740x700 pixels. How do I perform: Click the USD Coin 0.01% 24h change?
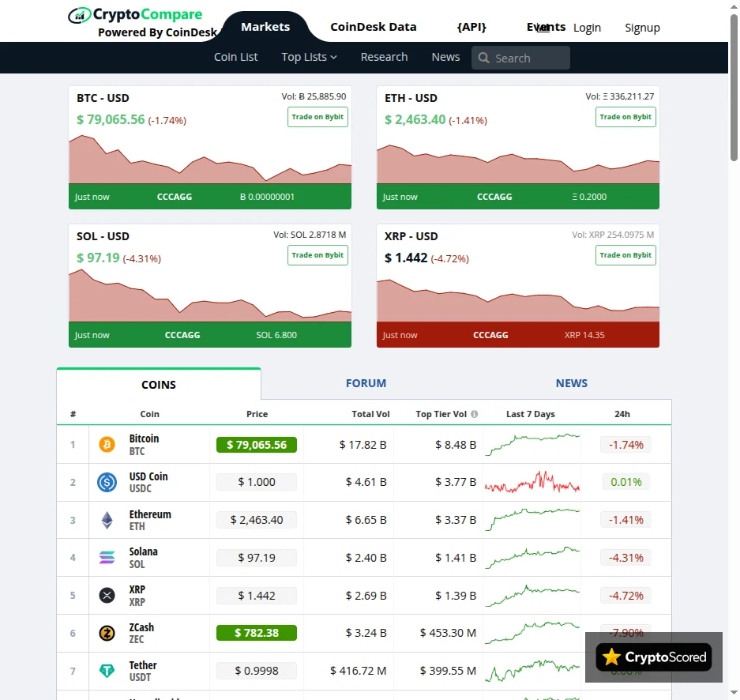[625, 482]
